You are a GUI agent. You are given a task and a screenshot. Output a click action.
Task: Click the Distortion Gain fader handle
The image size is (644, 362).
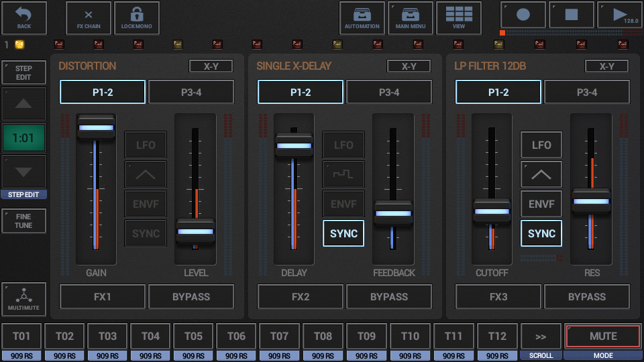96,127
